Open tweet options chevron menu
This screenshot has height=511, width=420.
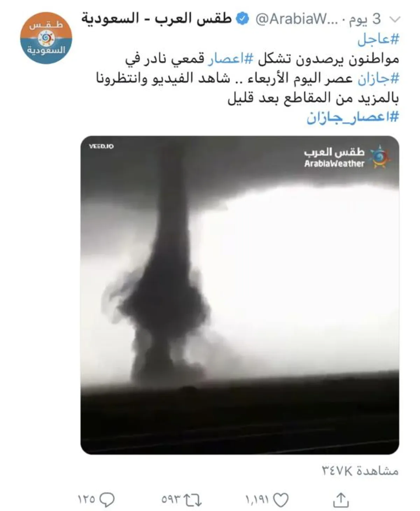[x=395, y=20]
